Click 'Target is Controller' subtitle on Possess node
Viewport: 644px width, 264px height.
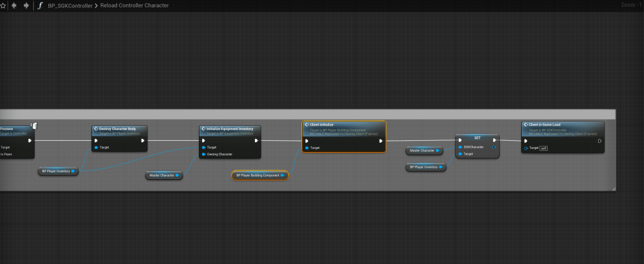point(14,133)
